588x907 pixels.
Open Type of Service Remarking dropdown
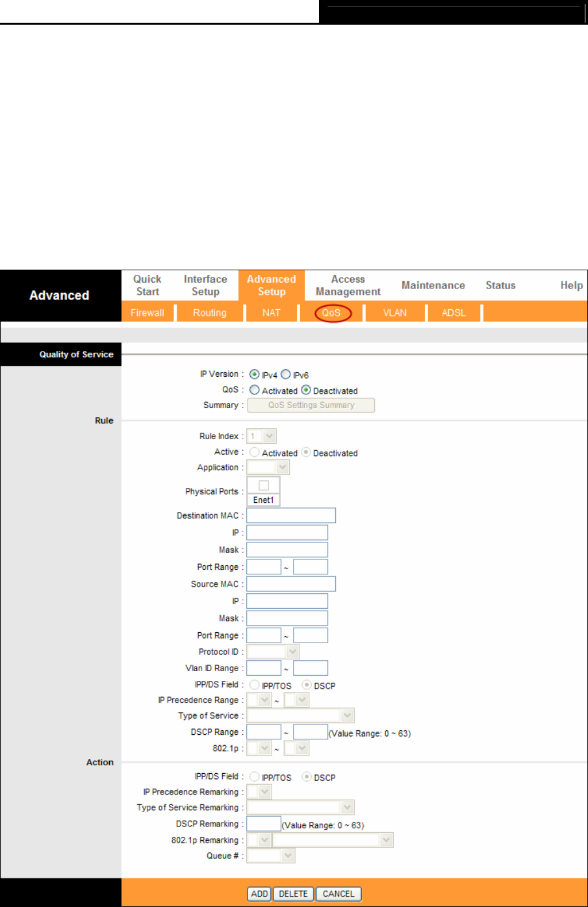[301, 808]
